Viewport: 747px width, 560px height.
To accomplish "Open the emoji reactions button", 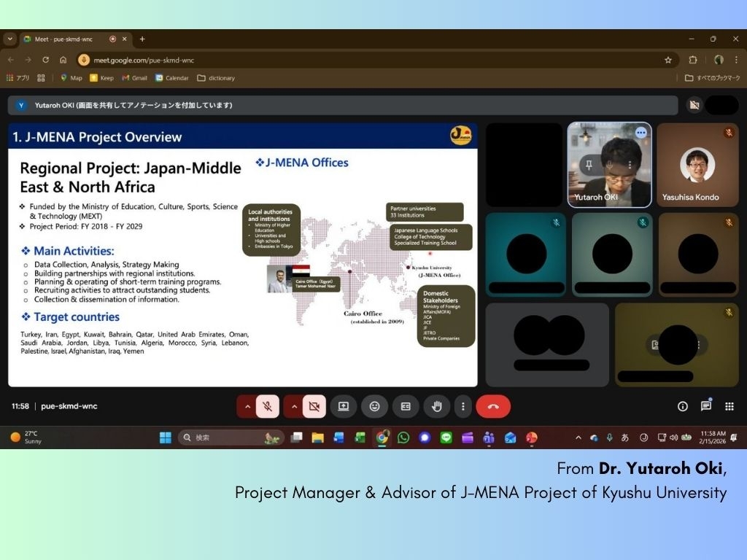I will point(374,406).
